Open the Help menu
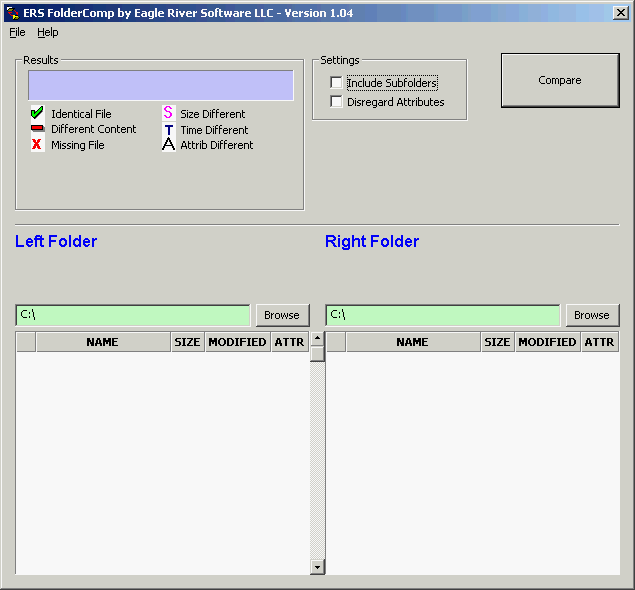The width and height of the screenshot is (635, 590). 48,32
